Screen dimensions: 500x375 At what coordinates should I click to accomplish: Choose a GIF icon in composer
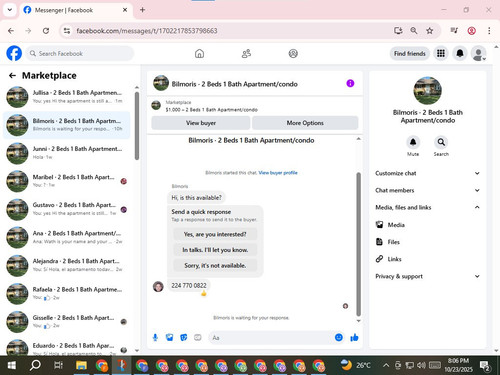tap(198, 338)
